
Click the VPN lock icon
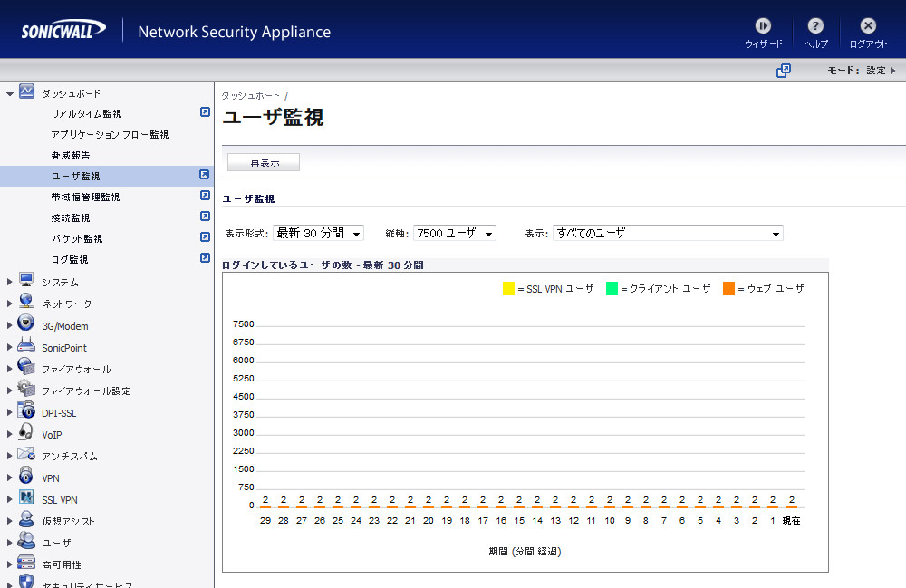tap(26, 476)
